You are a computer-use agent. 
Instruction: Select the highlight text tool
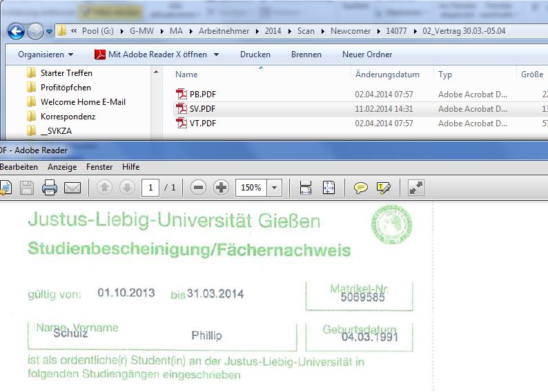tap(384, 188)
